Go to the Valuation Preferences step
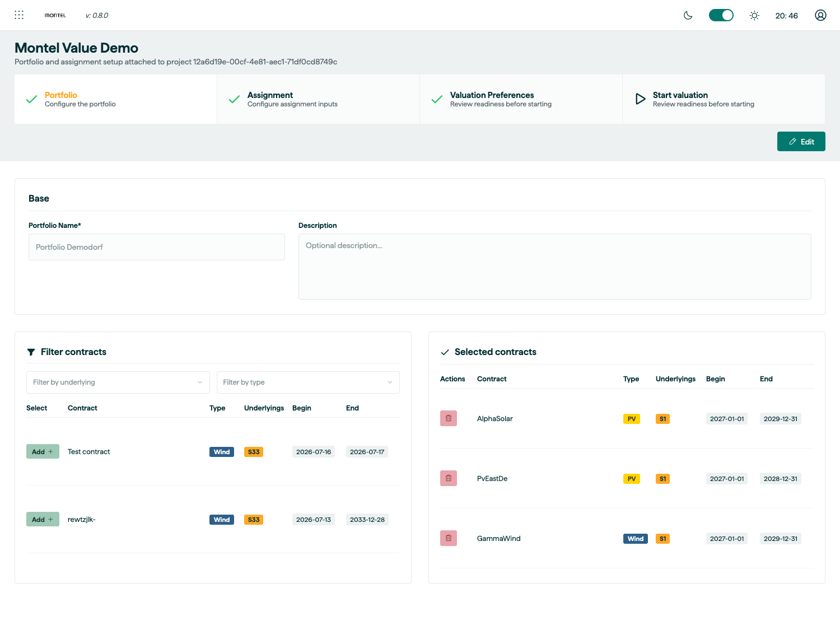840x630 pixels. (521, 99)
